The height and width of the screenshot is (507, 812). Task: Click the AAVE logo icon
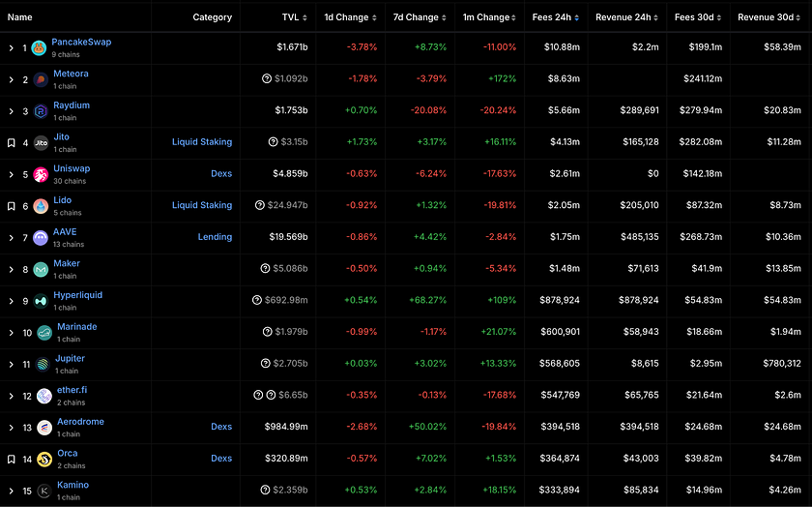pos(41,237)
